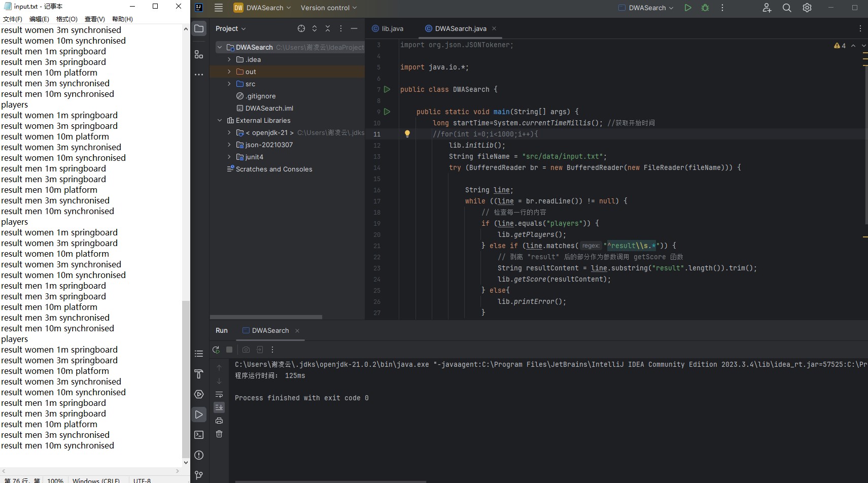Open Code With Me add-user icon
The width and height of the screenshot is (868, 483).
click(767, 8)
